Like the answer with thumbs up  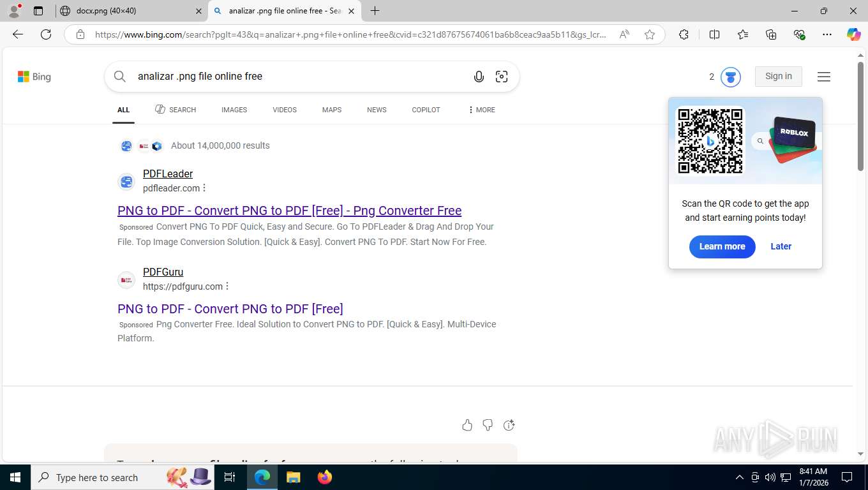467,425
